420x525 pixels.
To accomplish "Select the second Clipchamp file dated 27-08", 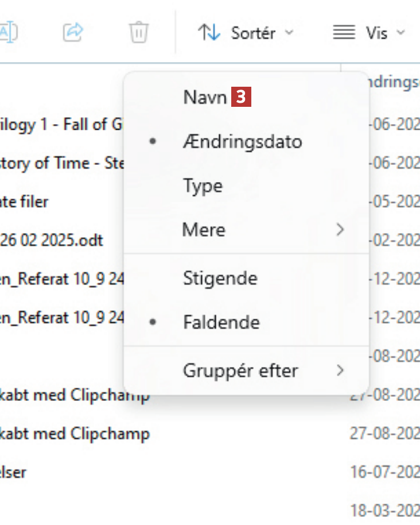I will point(75,434).
